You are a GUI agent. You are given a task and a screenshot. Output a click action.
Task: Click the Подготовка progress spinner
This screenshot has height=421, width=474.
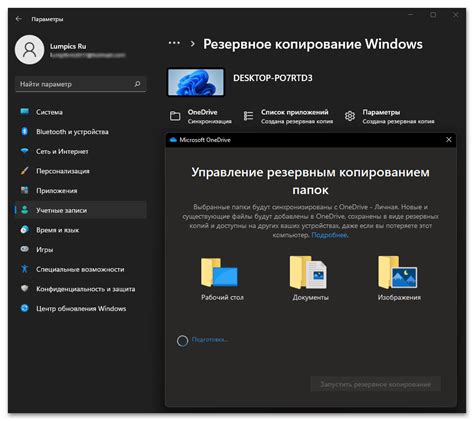click(182, 341)
